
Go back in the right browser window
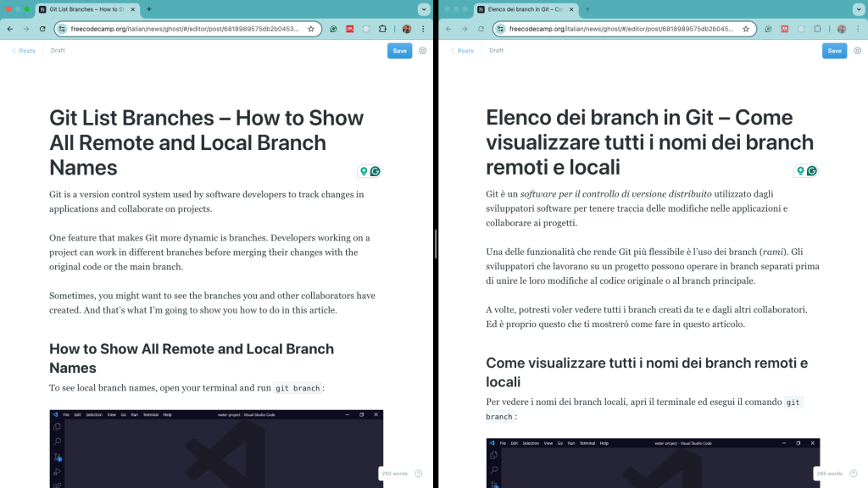tap(448, 29)
